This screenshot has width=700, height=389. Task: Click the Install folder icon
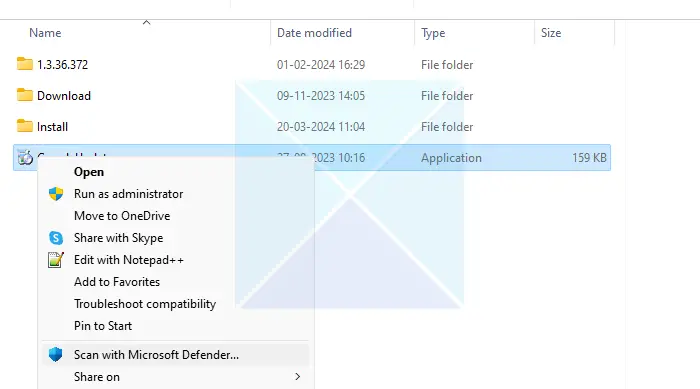pos(25,126)
